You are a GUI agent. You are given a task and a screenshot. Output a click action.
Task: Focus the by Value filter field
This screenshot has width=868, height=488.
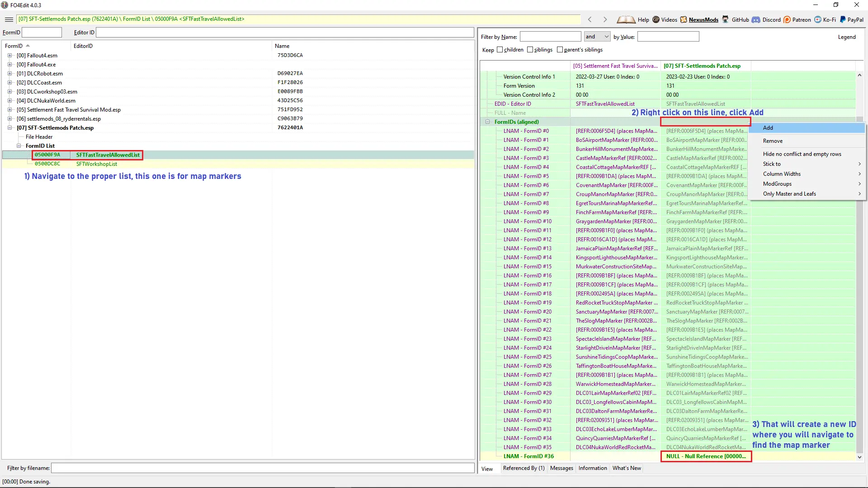pos(668,37)
